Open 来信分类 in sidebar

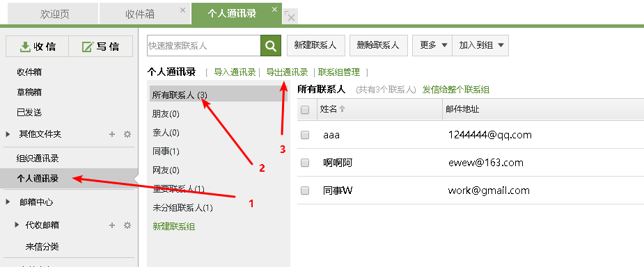coord(42,247)
